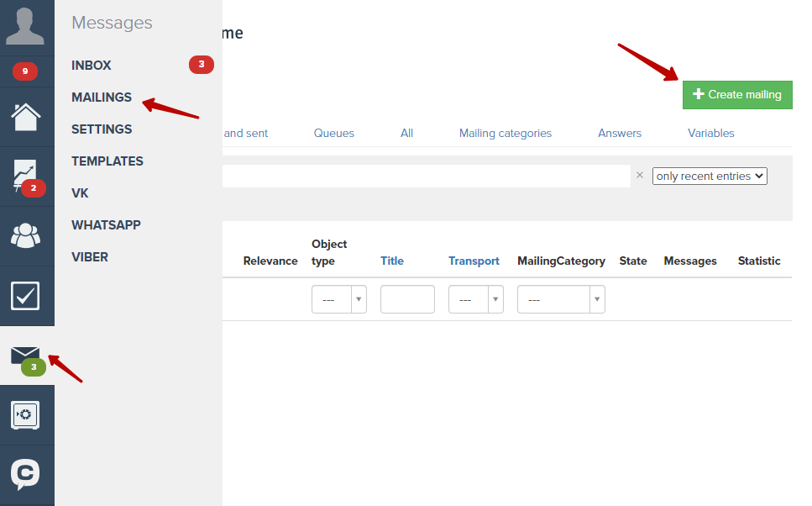Click the search input field
Image resolution: width=812 pixels, height=506 pixels.
(x=427, y=177)
